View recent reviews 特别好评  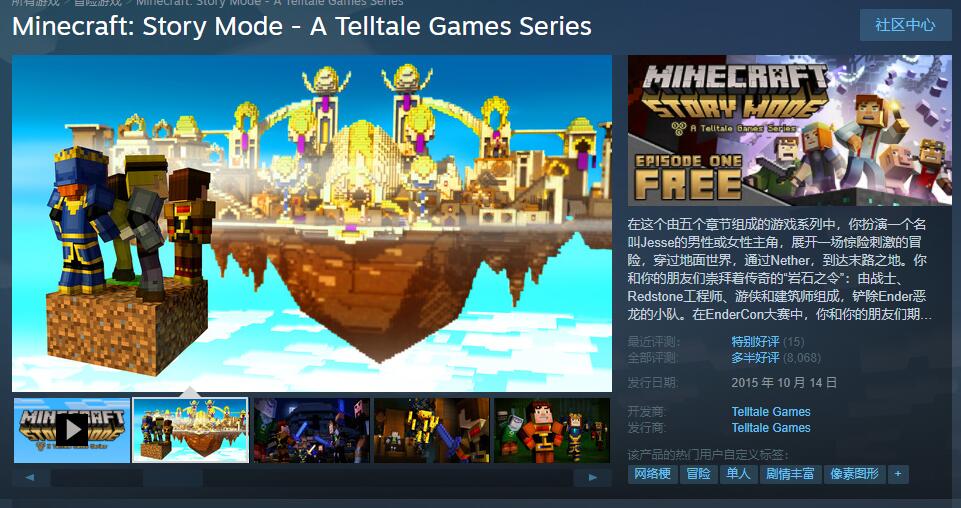pyautogui.click(x=755, y=342)
